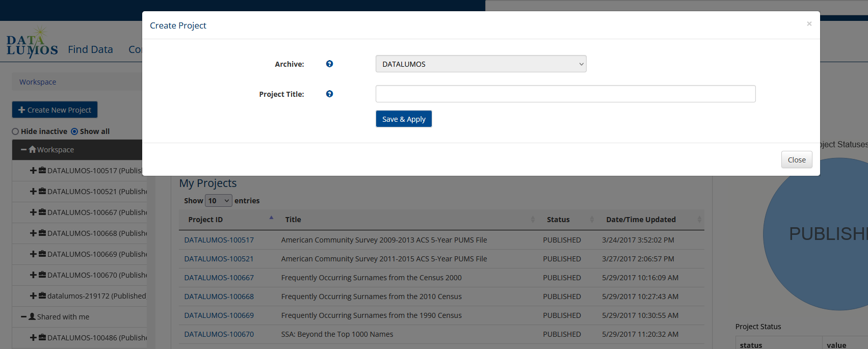Click the Workspace breadcrumb tab
The image size is (868, 349).
click(38, 82)
